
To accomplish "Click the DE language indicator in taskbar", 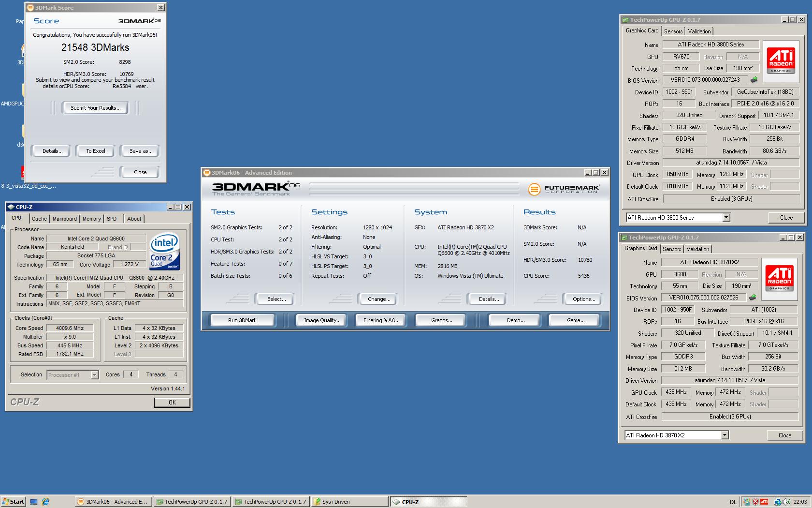I will click(733, 502).
